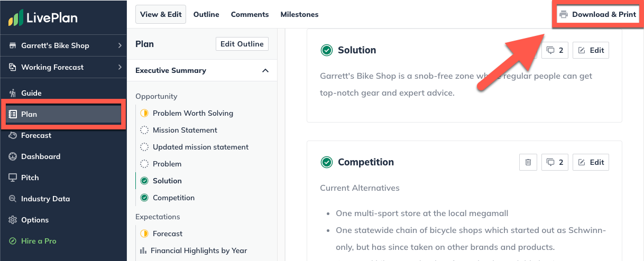The height and width of the screenshot is (261, 644).
Task: Open Industry Data in the sidebar
Action: click(45, 199)
